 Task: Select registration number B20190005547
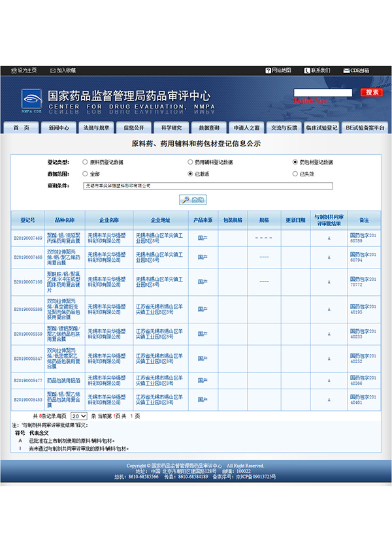pyautogui.click(x=28, y=359)
